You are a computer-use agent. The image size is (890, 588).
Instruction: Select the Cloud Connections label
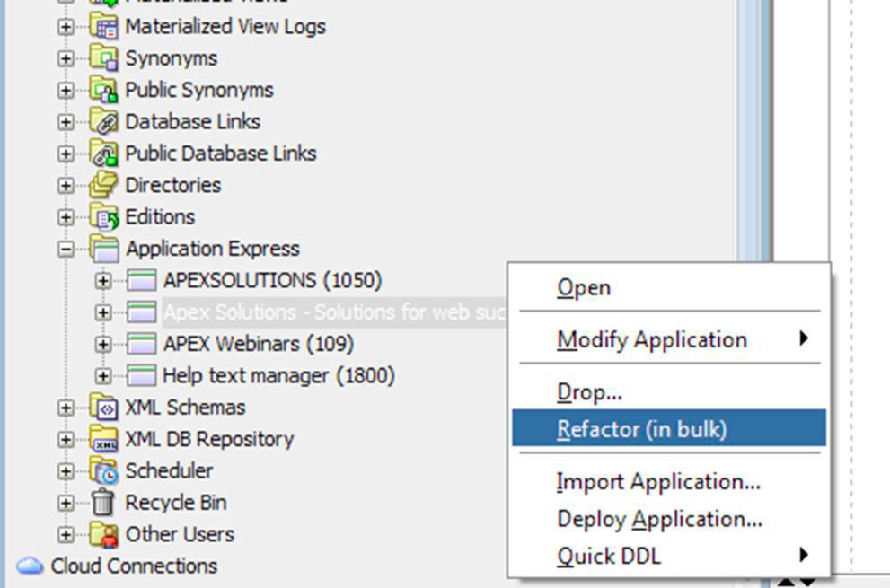click(134, 566)
